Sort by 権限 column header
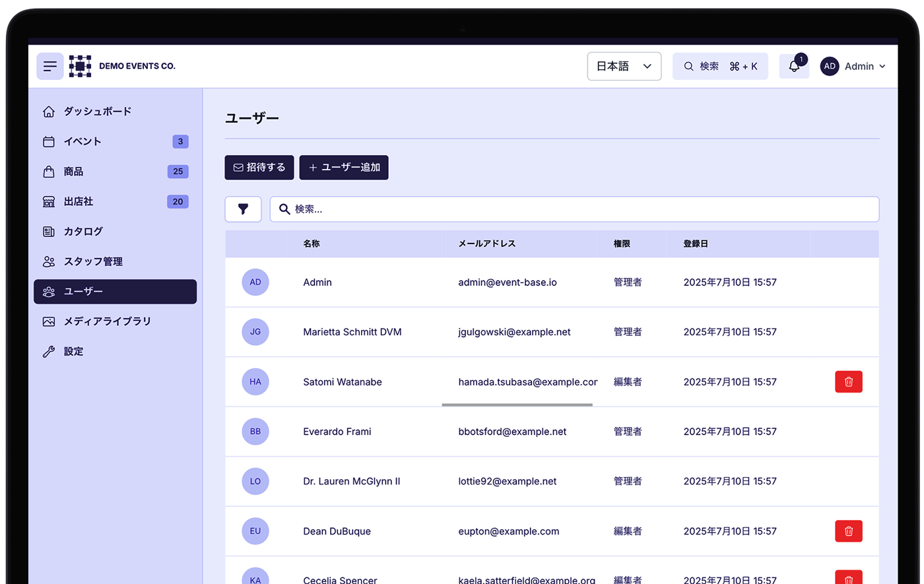This screenshot has width=924, height=584. point(622,243)
